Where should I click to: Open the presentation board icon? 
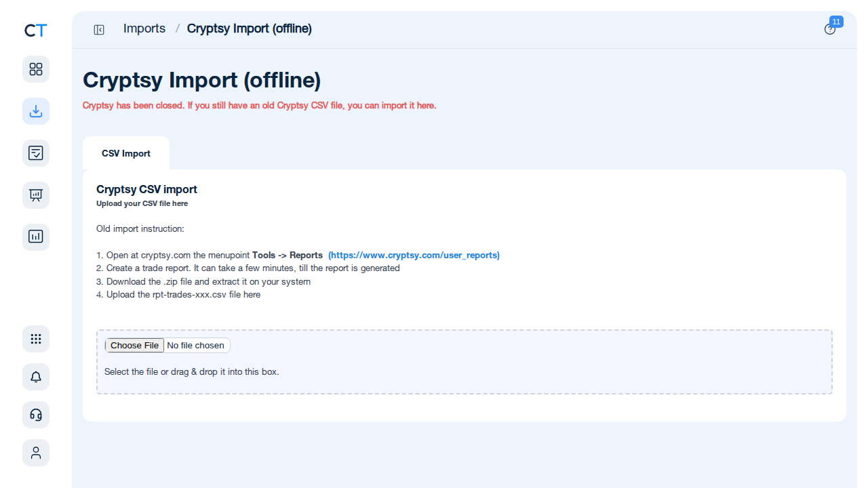coord(36,195)
